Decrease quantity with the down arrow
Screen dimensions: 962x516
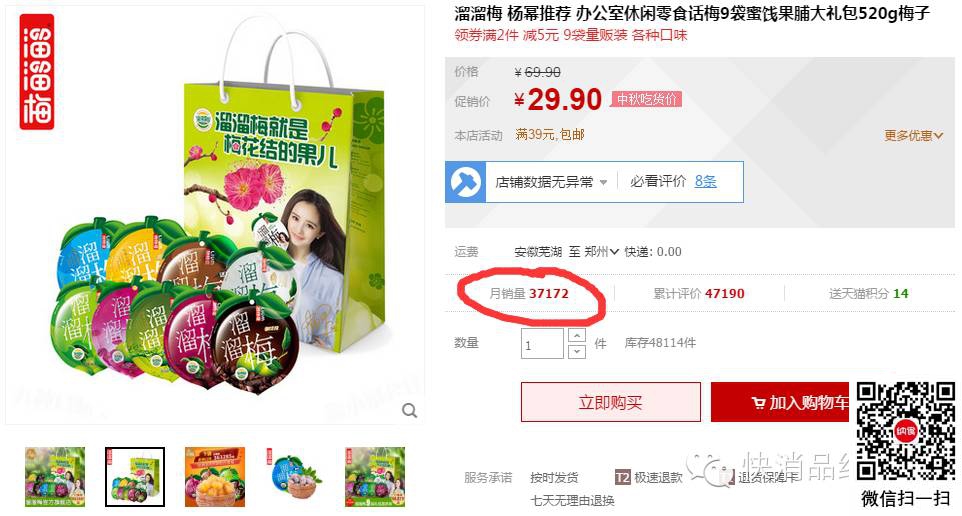pyautogui.click(x=577, y=351)
